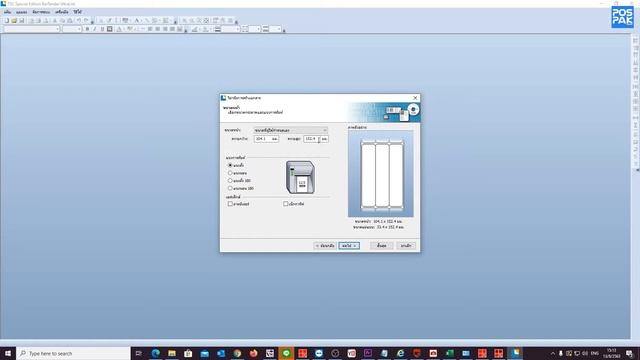
Task: Click the Redo arrow in toolbar
Action: [x=86, y=20]
